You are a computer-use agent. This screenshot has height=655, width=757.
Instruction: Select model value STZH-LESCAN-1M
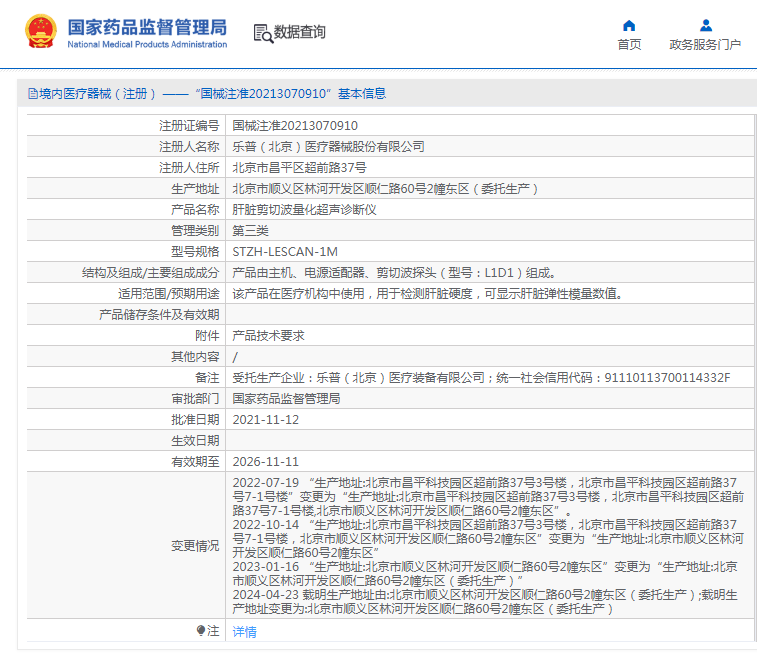click(x=285, y=251)
